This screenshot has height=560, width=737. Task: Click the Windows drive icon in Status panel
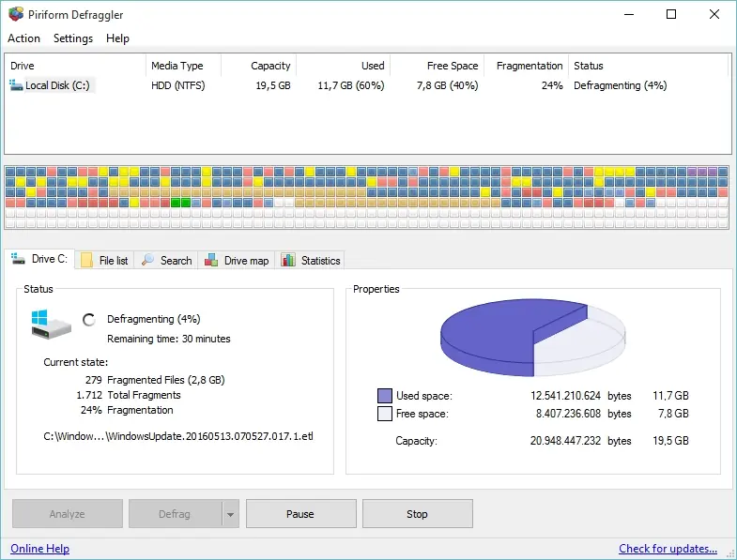(51, 324)
